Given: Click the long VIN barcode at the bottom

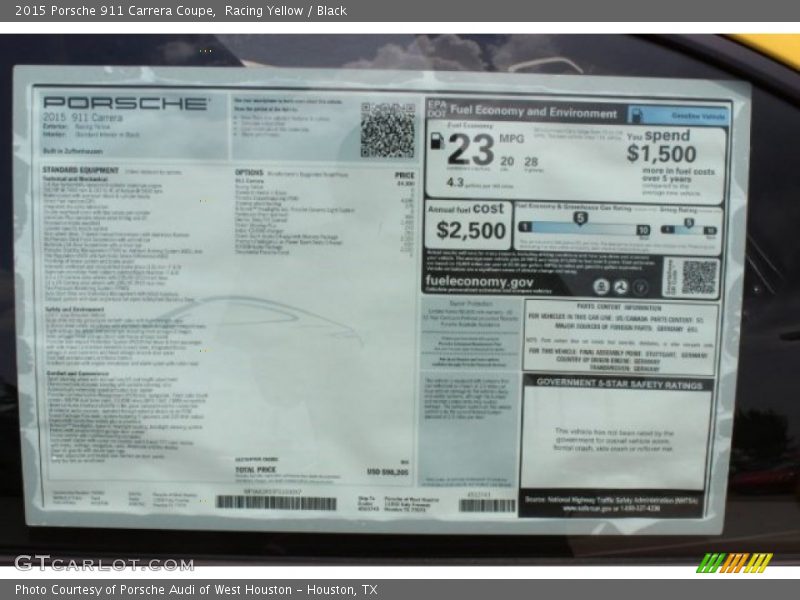Looking at the screenshot, I should tap(276, 503).
